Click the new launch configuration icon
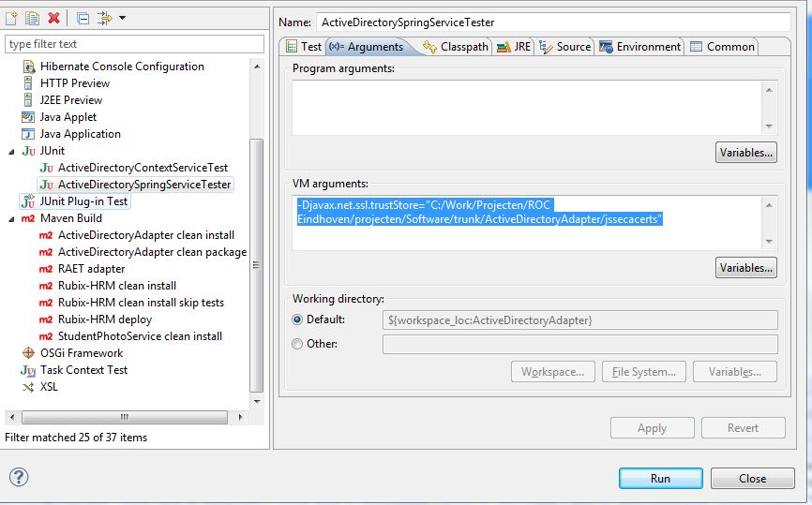The width and height of the screenshot is (812, 505). coord(13,18)
